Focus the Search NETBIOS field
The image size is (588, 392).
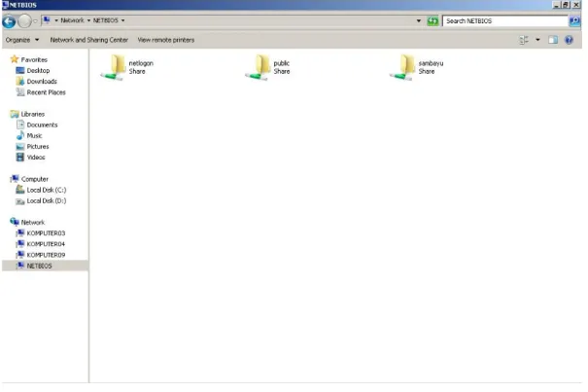tap(504, 21)
